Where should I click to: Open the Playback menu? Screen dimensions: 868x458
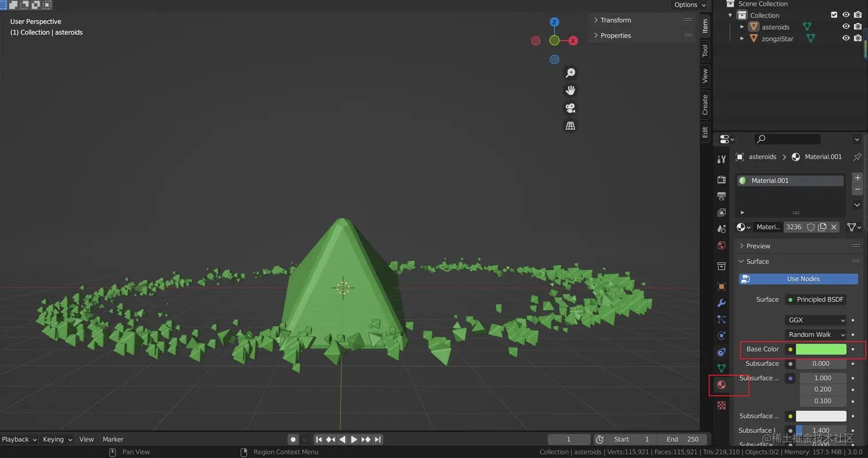(x=19, y=440)
